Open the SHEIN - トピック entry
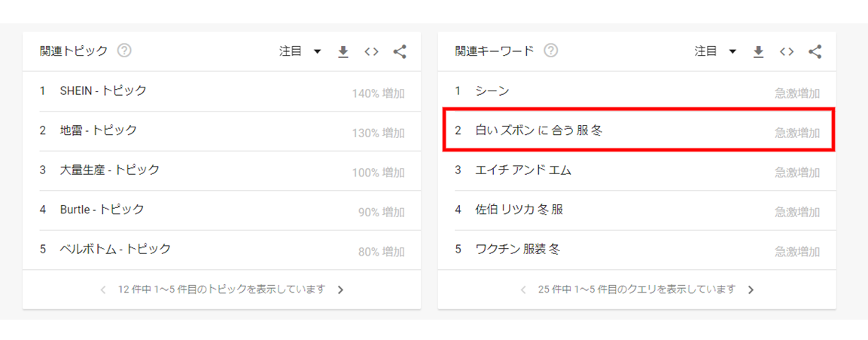Viewport: 868px width, 340px height. (x=103, y=91)
